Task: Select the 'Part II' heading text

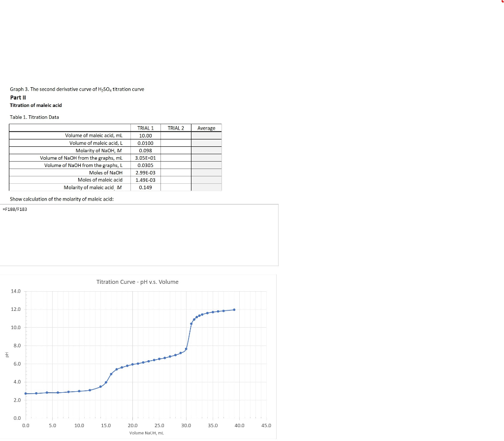Action: point(18,98)
